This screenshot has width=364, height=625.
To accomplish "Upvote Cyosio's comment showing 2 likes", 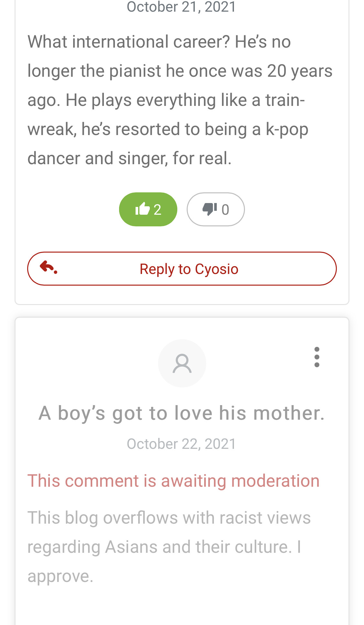I will pyautogui.click(x=148, y=209).
